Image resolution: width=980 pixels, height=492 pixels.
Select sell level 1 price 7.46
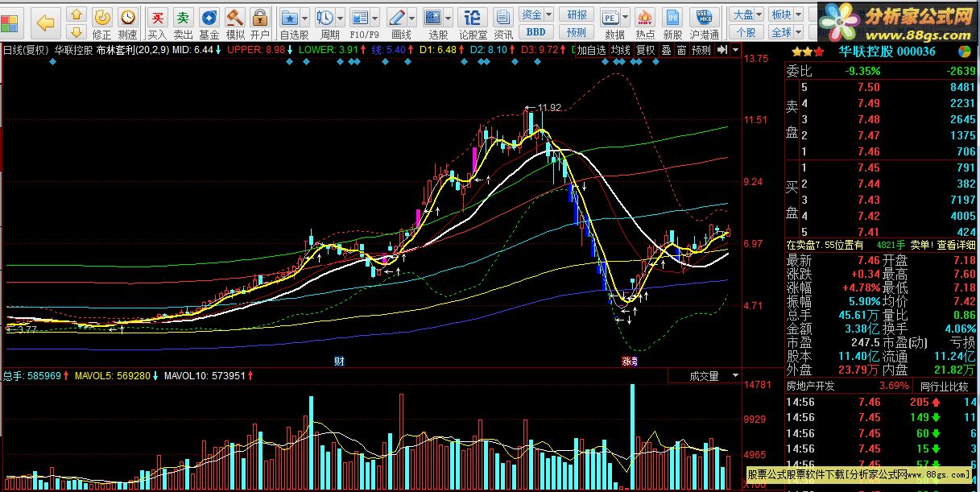[x=869, y=151]
